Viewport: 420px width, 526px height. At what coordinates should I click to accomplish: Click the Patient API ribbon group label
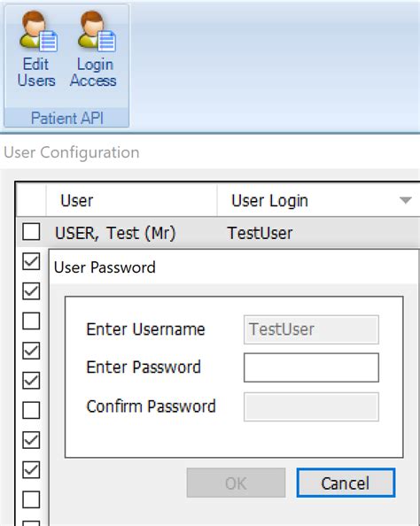click(x=66, y=118)
